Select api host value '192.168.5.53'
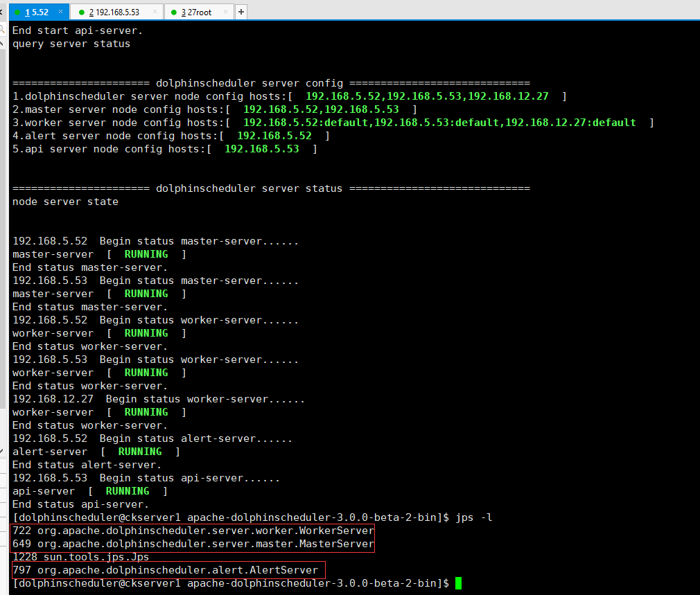Viewport: 700px width, 595px height. pos(261,149)
